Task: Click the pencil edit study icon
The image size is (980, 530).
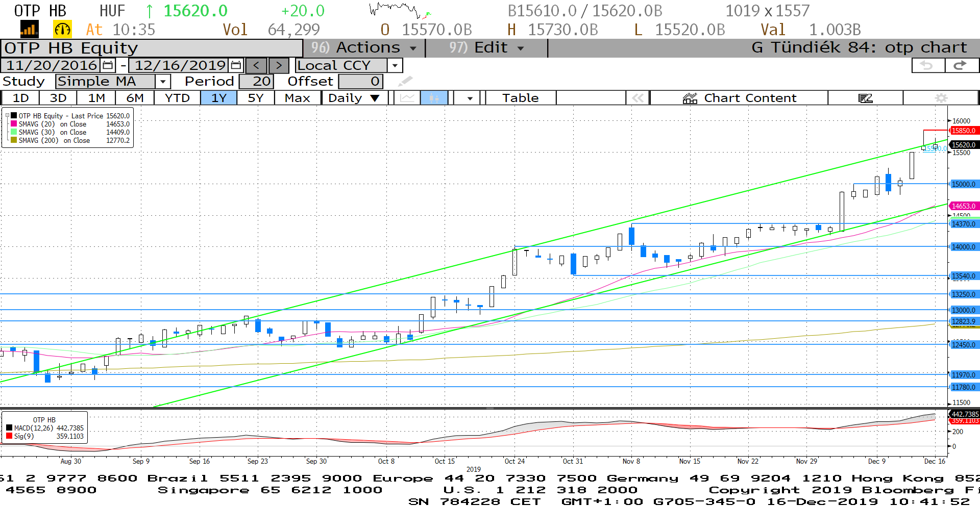Action: point(405,81)
